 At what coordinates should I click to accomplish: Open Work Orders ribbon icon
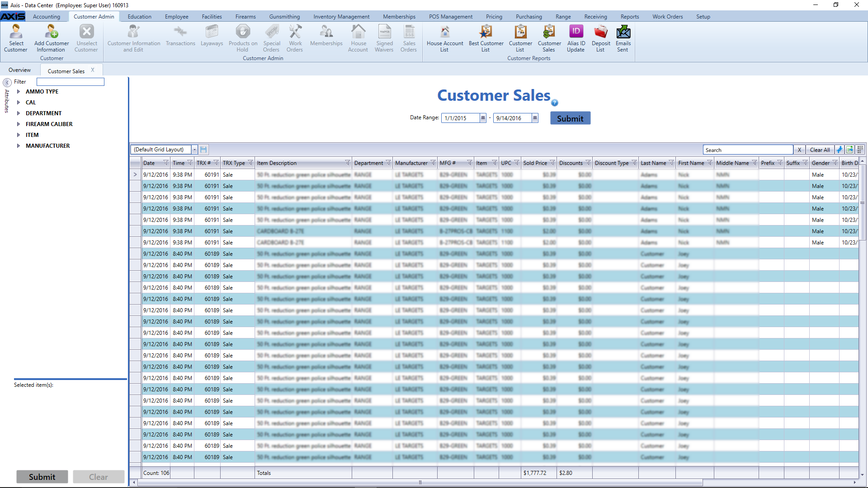[295, 38]
